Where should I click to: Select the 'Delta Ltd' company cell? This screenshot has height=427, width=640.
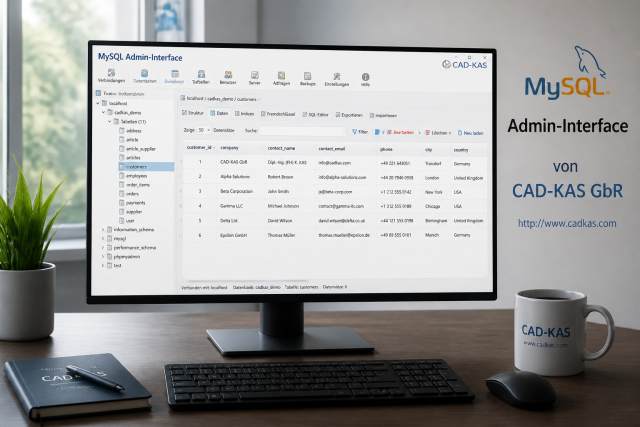pos(229,220)
